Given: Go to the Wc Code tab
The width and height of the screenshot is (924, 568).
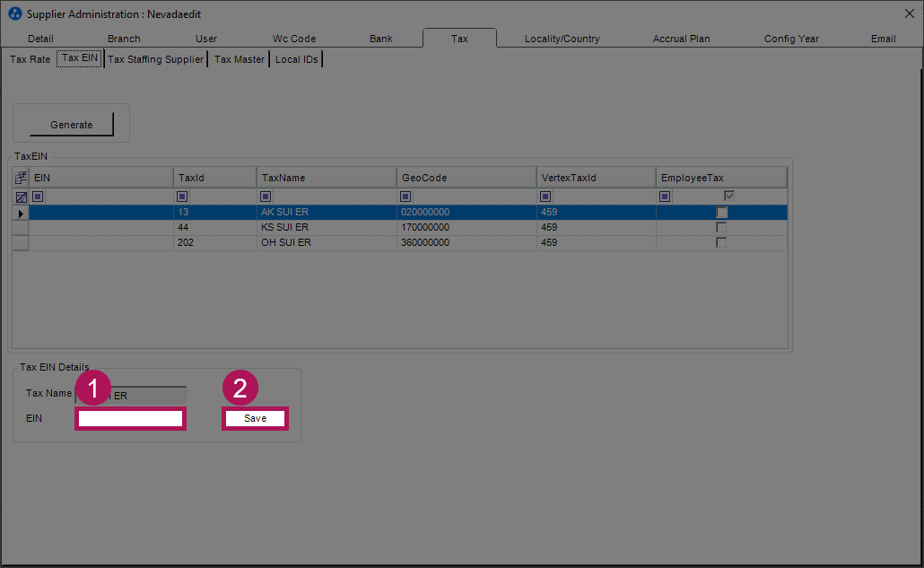Looking at the screenshot, I should tap(294, 39).
